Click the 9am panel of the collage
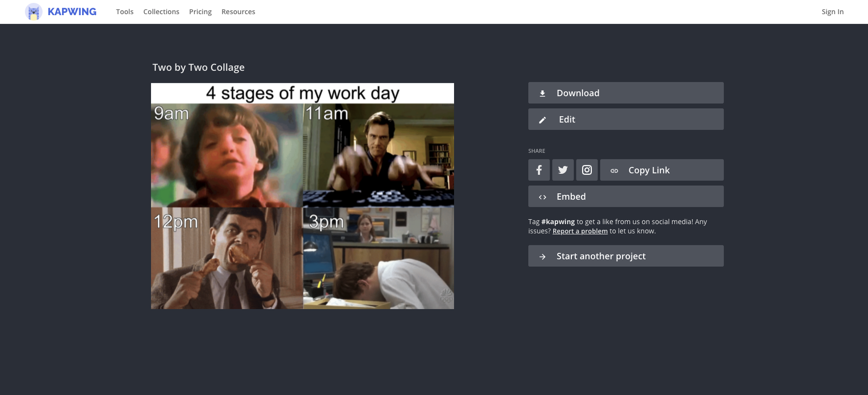 pos(227,156)
